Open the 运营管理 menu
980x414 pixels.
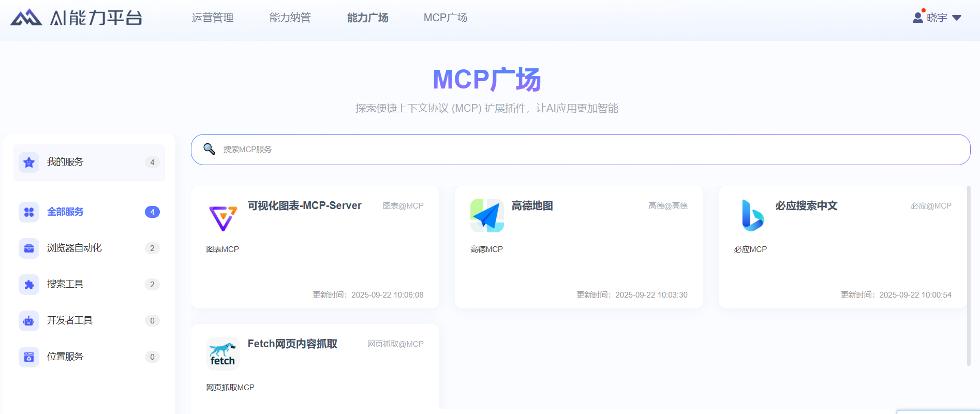tap(213, 18)
